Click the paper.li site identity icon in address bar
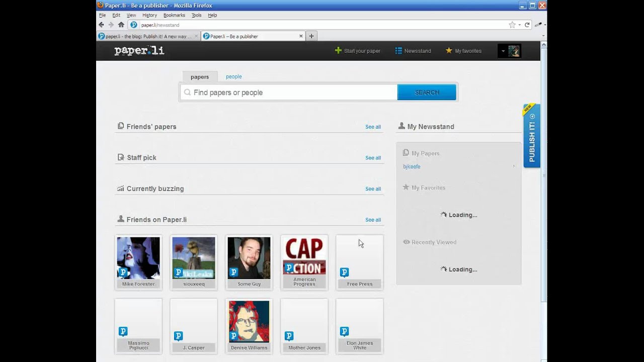 pos(134,25)
